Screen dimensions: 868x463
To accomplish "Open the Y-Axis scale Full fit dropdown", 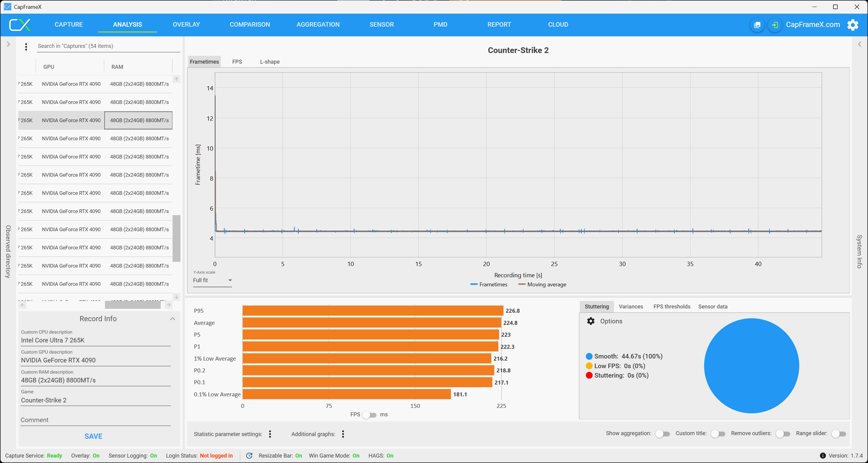I will pos(212,280).
